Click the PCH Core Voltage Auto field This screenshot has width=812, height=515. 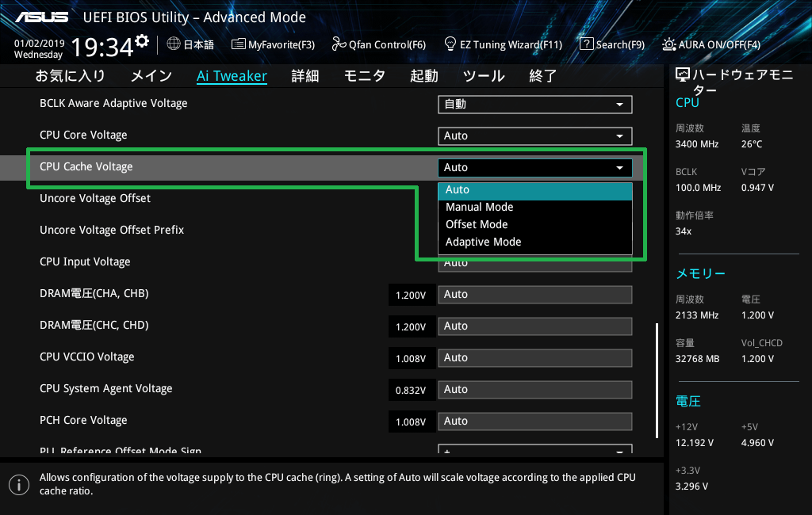tap(535, 422)
